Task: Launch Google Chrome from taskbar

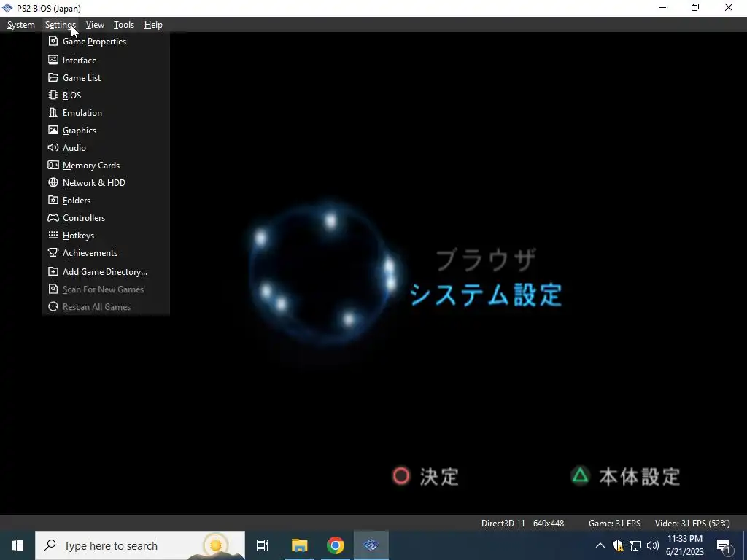Action: click(336, 545)
